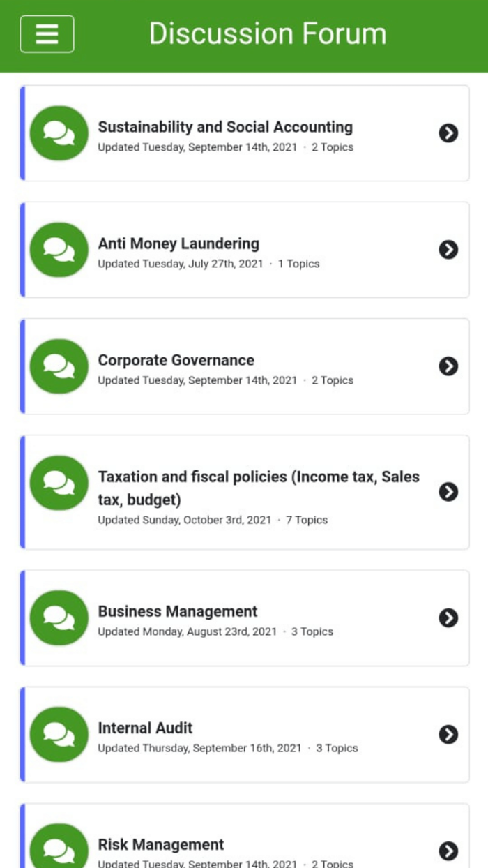Expand the Anti Money Laundering forum

(x=448, y=249)
